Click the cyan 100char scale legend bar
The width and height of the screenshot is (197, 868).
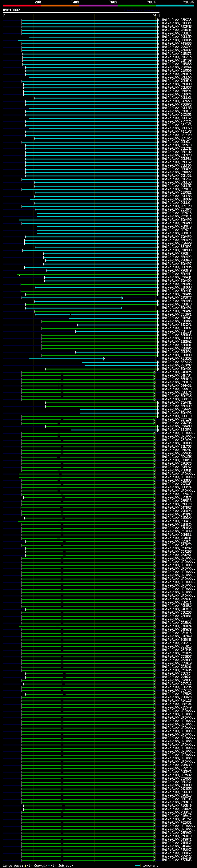pos(137,866)
